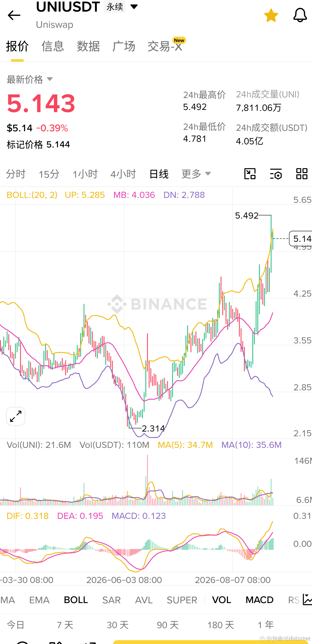
Task: Select the 30 天 performance range
Action: pyautogui.click(x=118, y=625)
